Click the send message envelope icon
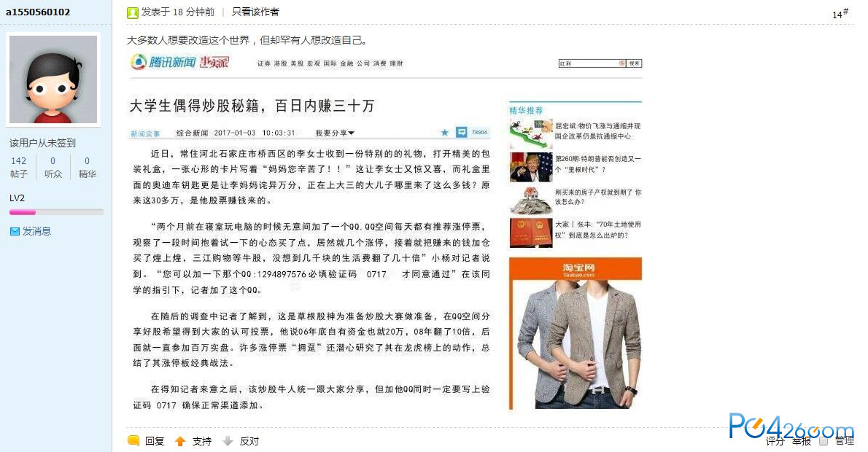868x452 pixels. (15, 231)
